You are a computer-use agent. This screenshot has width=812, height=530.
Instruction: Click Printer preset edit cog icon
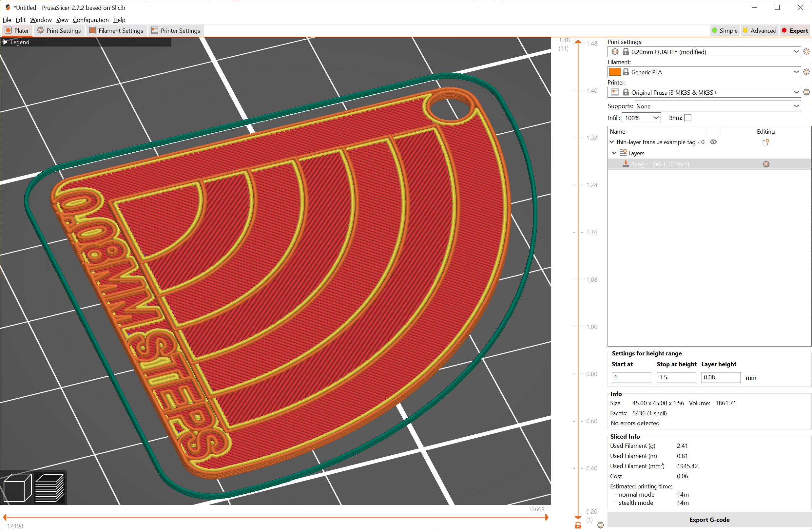click(806, 92)
